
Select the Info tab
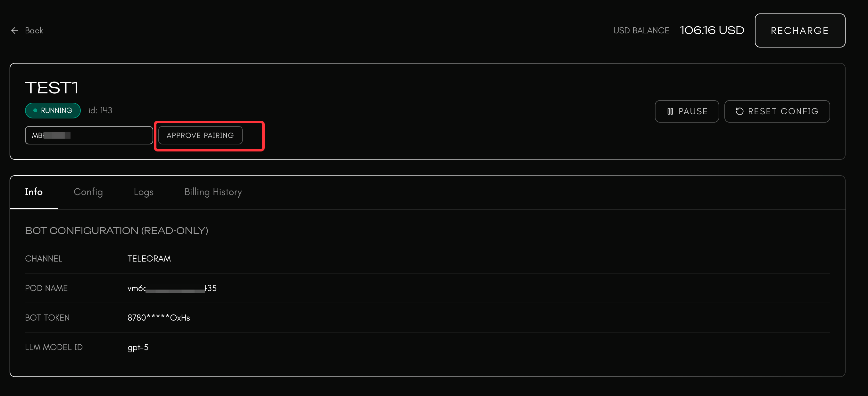[x=34, y=192]
